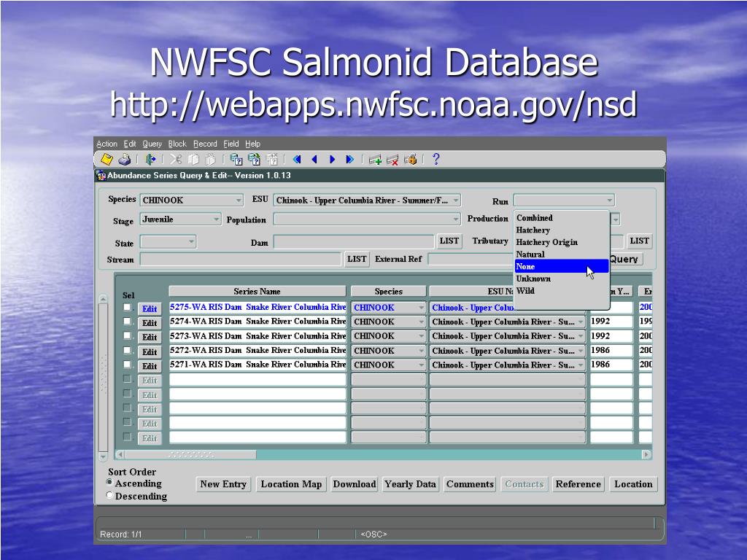Open the Query menu

152,144
